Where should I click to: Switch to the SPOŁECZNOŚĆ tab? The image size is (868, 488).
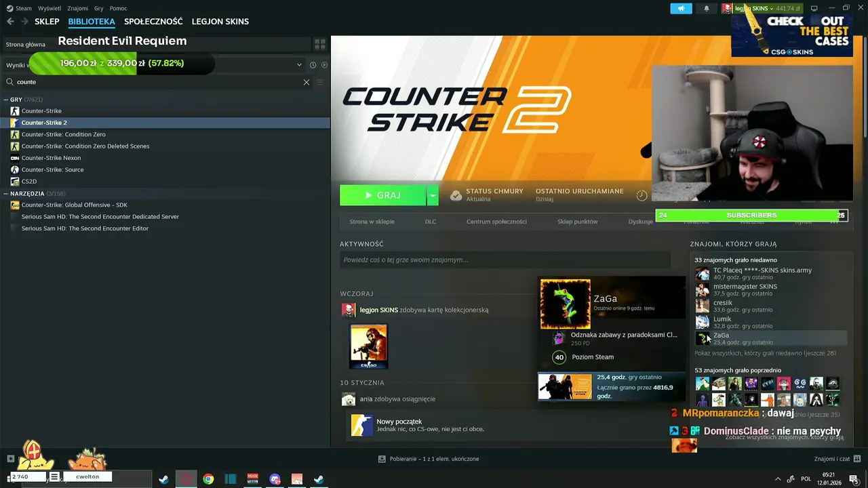coord(153,22)
